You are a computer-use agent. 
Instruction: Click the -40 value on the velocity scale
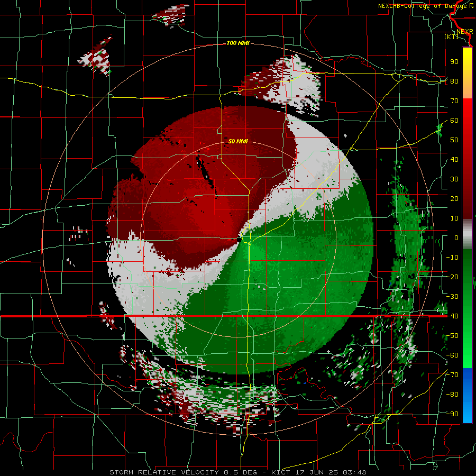[452, 316]
